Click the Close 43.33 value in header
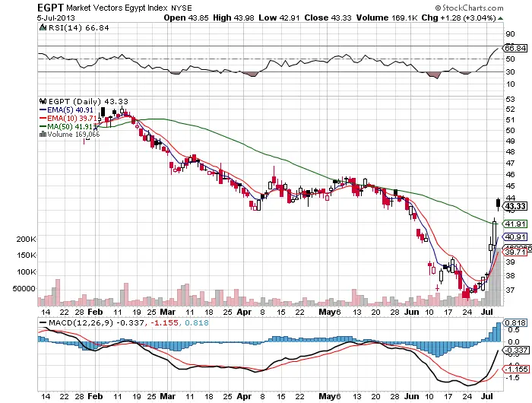The height and width of the screenshot is (403, 532). 328,17
